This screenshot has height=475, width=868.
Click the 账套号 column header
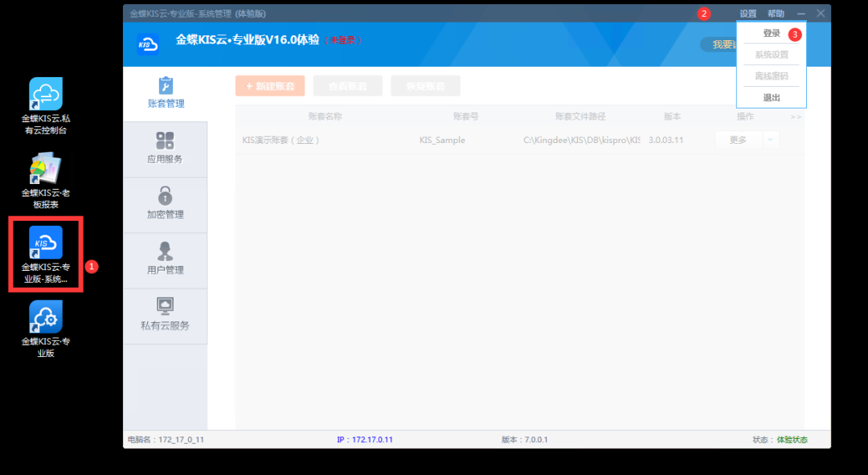pyautogui.click(x=465, y=117)
